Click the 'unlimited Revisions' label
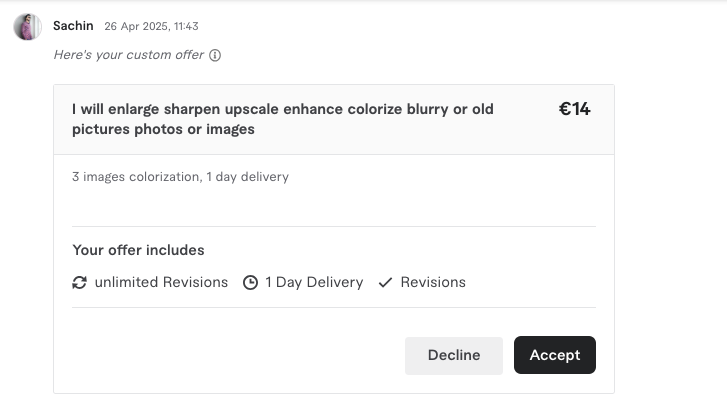This screenshot has height=417, width=727. coord(161,283)
